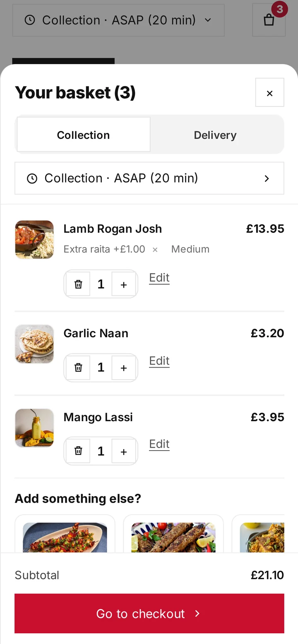Close the basket panel with the X button
The image size is (298, 644).
269,93
